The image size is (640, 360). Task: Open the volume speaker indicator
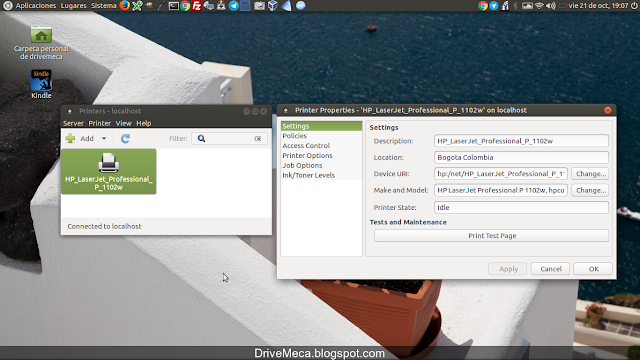point(551,6)
